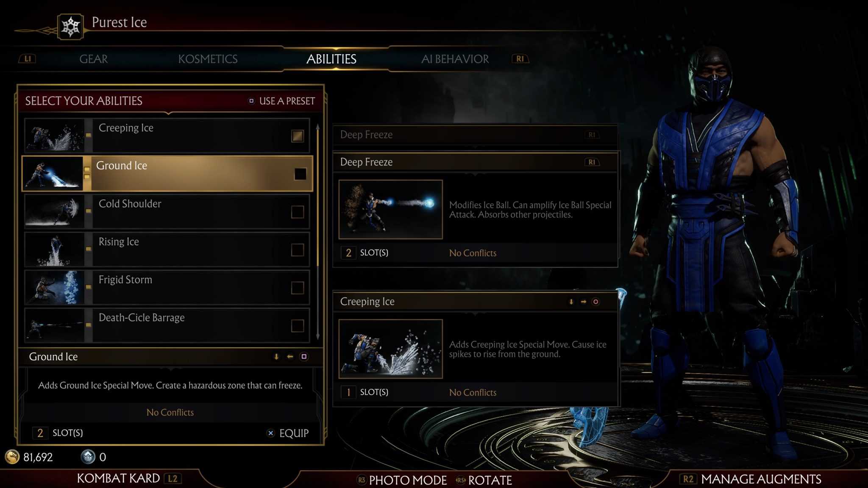Open the Kosmetics tab
Viewport: 868px width, 488px height.
point(208,59)
